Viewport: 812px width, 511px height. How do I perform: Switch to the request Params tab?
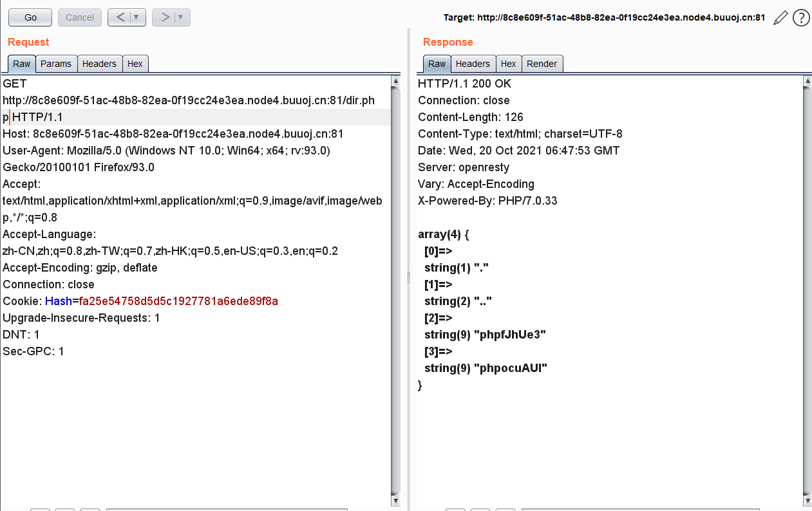tap(56, 64)
